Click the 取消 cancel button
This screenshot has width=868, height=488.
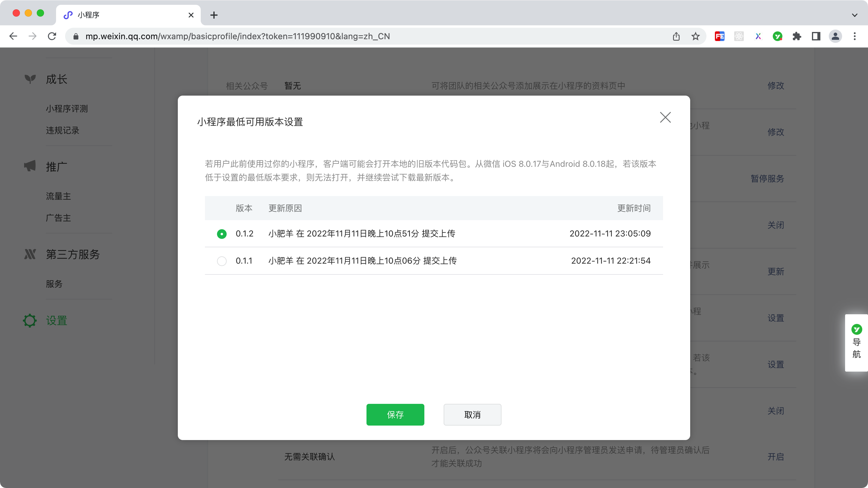pyautogui.click(x=472, y=414)
